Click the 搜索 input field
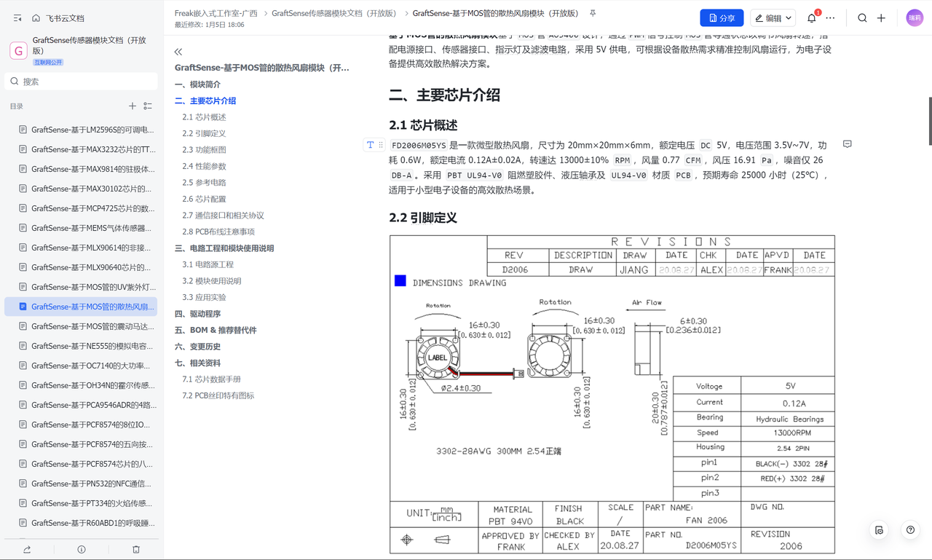 point(81,82)
